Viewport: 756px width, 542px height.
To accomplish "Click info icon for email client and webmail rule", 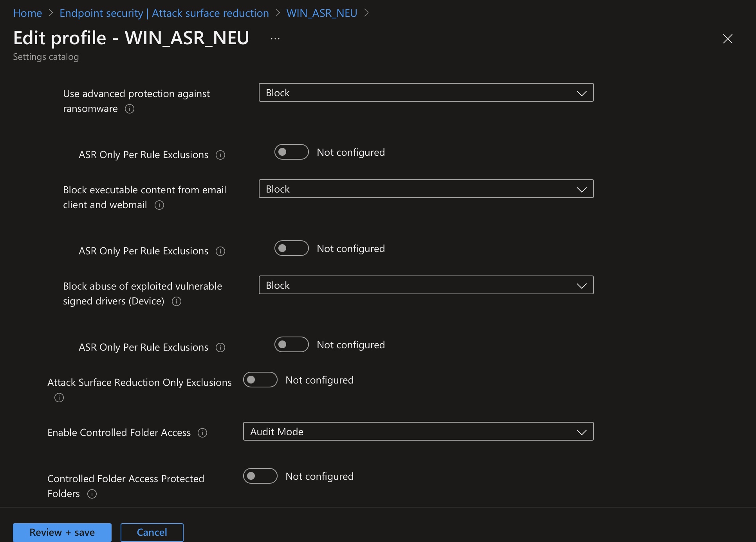I will coord(159,205).
